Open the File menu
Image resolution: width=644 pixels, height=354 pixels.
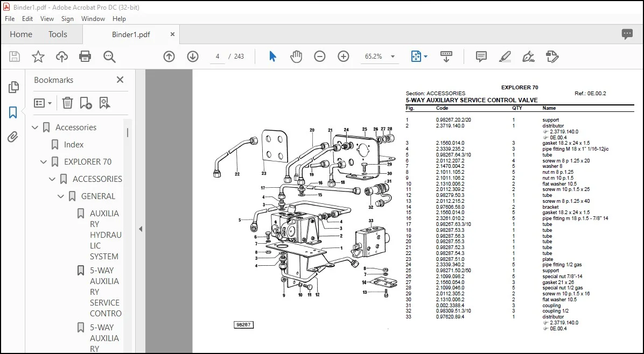pos(10,19)
